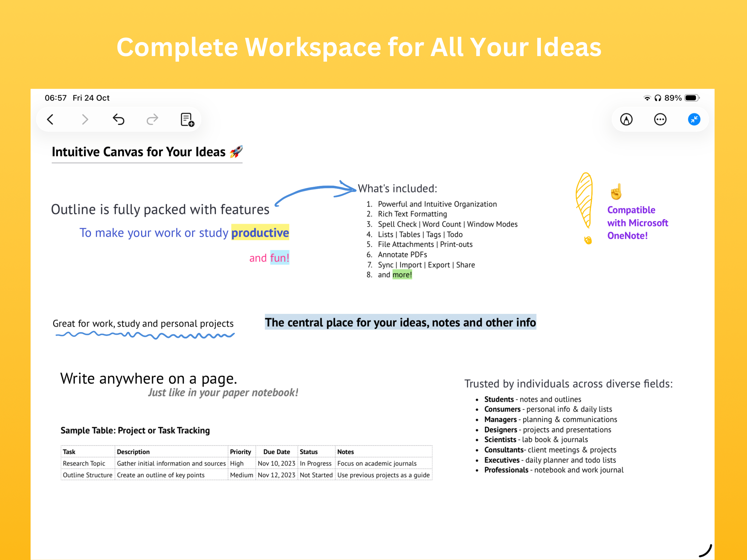The height and width of the screenshot is (560, 747).
Task: Tap the forward navigation arrow
Action: (x=85, y=119)
